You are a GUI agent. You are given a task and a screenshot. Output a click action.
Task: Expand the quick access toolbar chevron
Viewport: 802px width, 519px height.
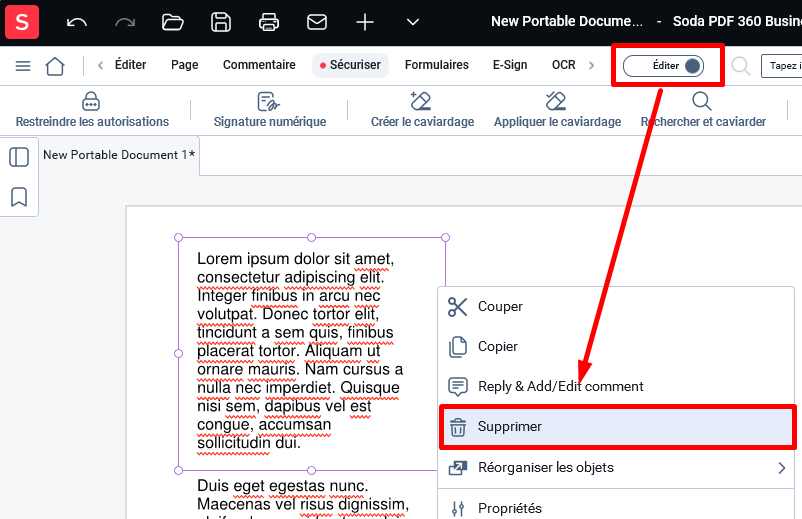point(413,22)
